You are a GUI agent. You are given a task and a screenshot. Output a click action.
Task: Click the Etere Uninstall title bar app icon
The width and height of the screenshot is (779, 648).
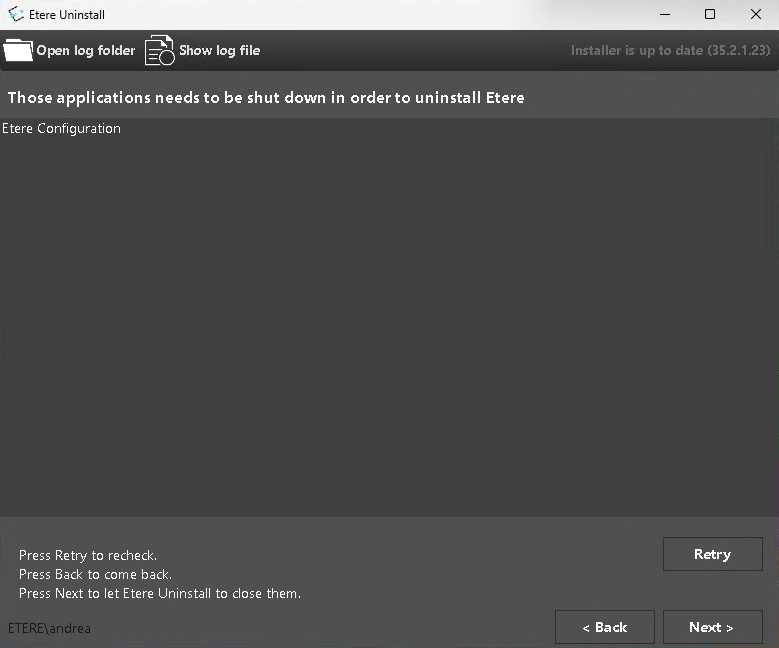click(x=16, y=14)
